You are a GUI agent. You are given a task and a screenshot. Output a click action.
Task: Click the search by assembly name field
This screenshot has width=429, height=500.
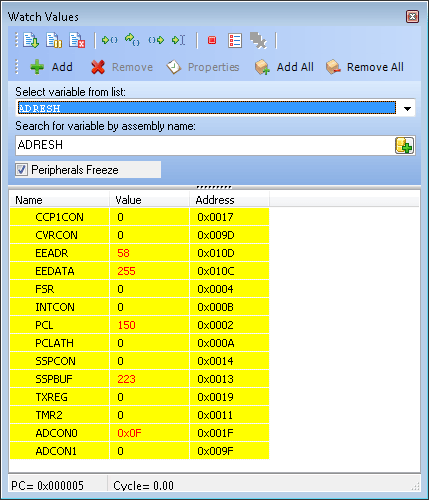(x=205, y=145)
